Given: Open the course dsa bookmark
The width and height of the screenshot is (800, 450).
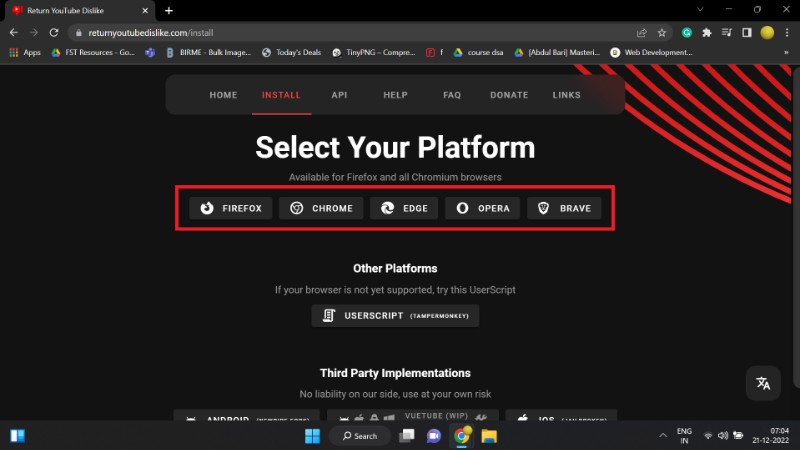Looking at the screenshot, I should (478, 52).
